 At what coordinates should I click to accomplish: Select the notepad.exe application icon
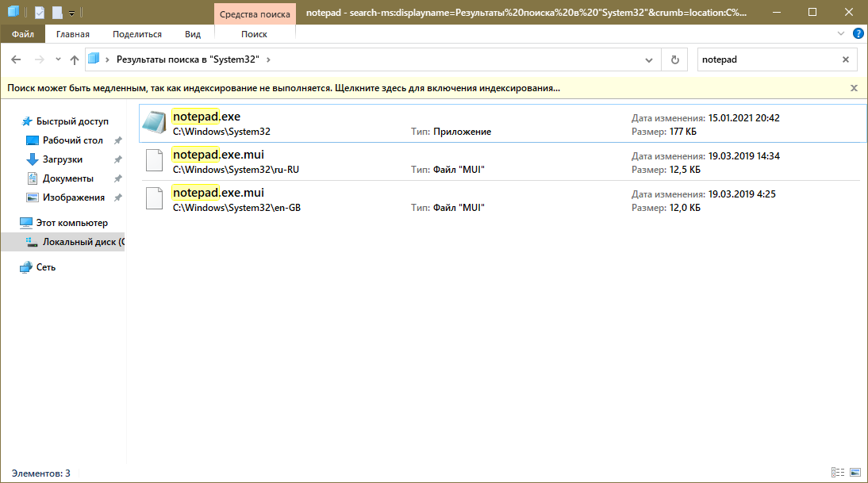coord(154,124)
